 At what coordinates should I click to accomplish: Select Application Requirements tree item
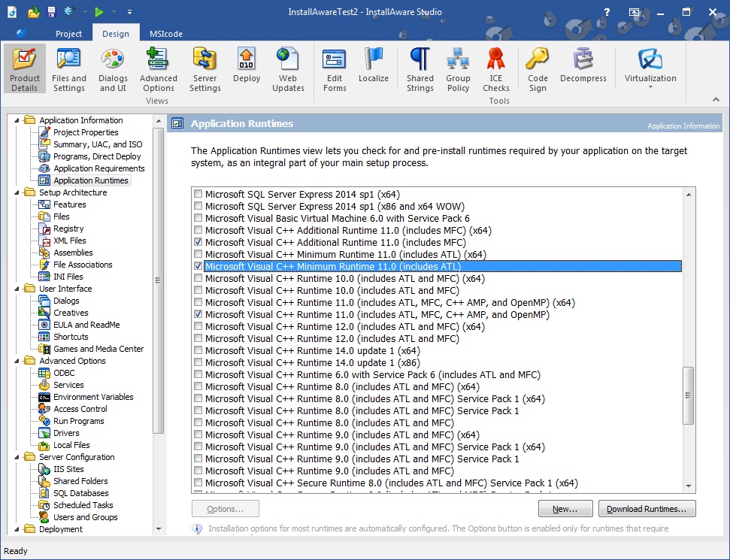tap(98, 168)
